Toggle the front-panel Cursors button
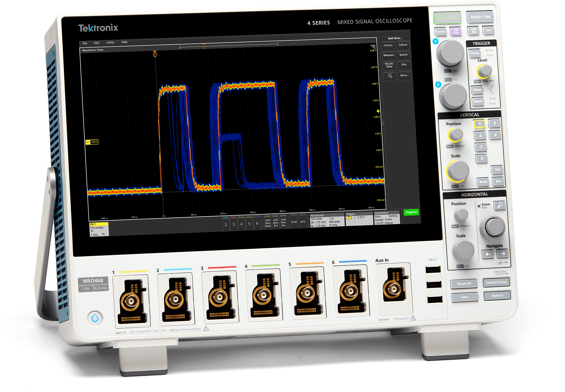The height and width of the screenshot is (392, 565). pyautogui.click(x=441, y=32)
